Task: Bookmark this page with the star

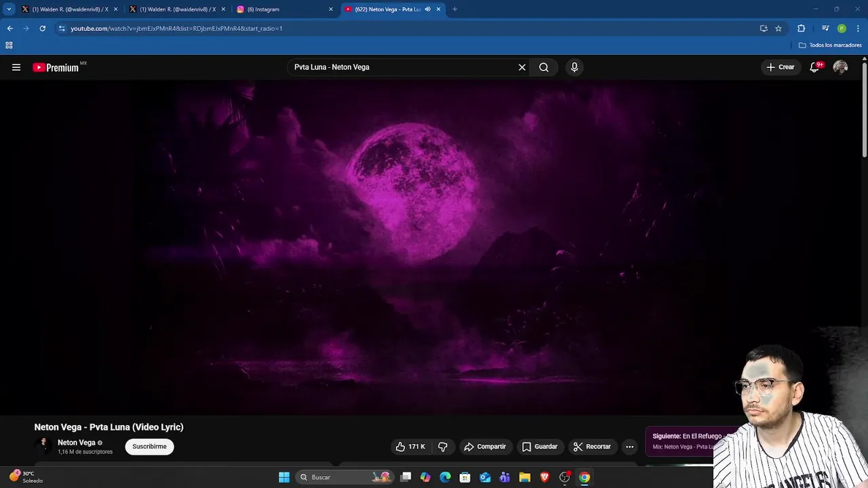Action: coord(778,28)
